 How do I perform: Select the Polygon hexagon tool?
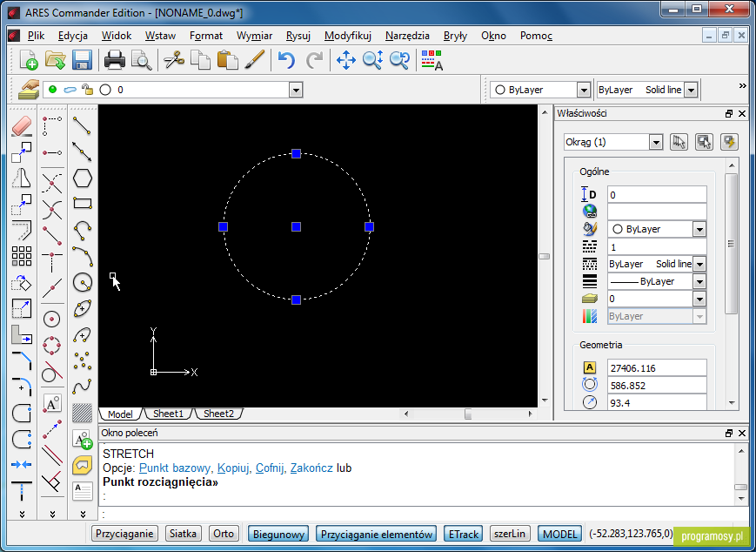pos(83,178)
